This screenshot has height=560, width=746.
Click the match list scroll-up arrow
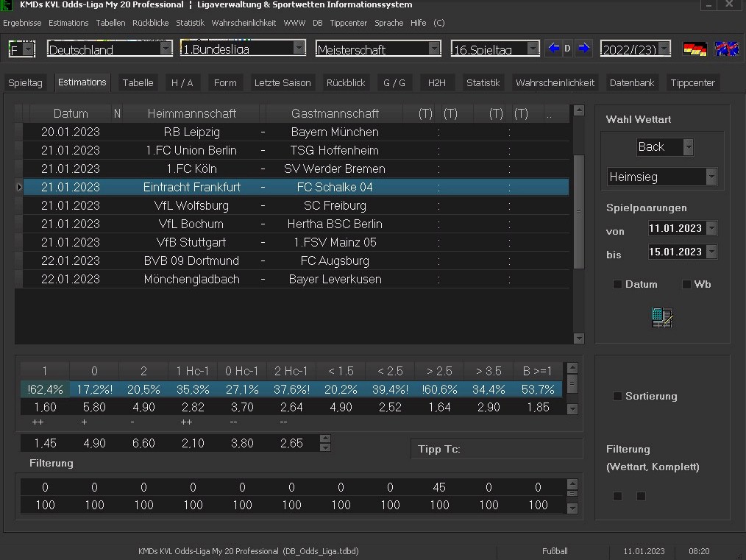point(578,110)
